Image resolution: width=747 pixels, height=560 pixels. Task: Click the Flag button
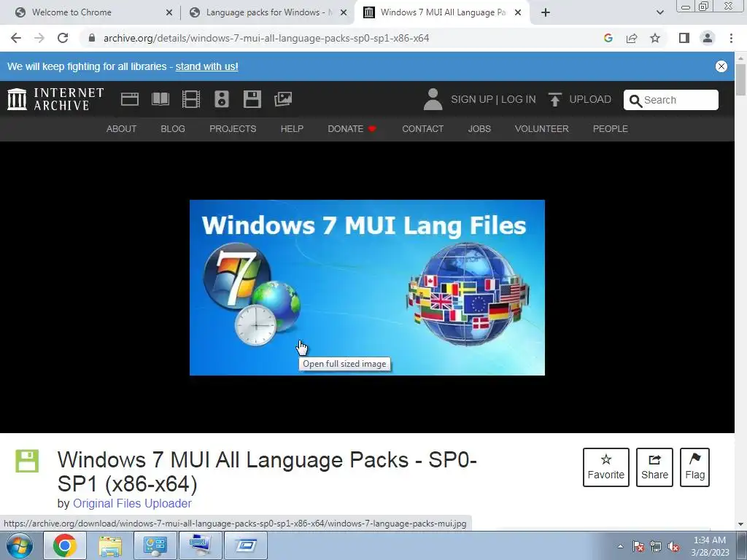tap(694, 467)
